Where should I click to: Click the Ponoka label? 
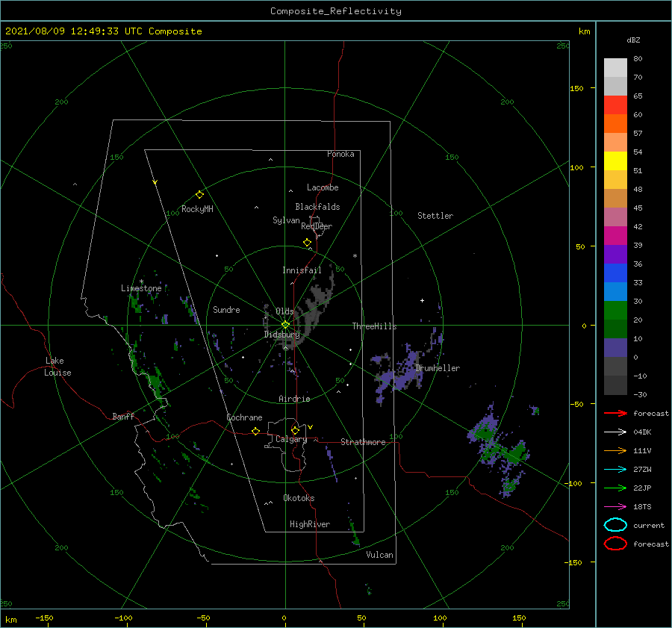(340, 155)
